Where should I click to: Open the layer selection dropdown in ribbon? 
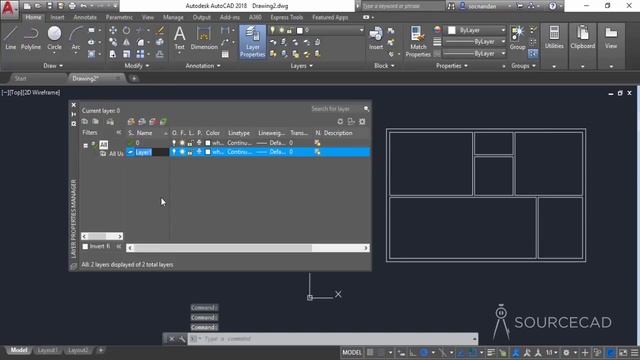(x=361, y=30)
